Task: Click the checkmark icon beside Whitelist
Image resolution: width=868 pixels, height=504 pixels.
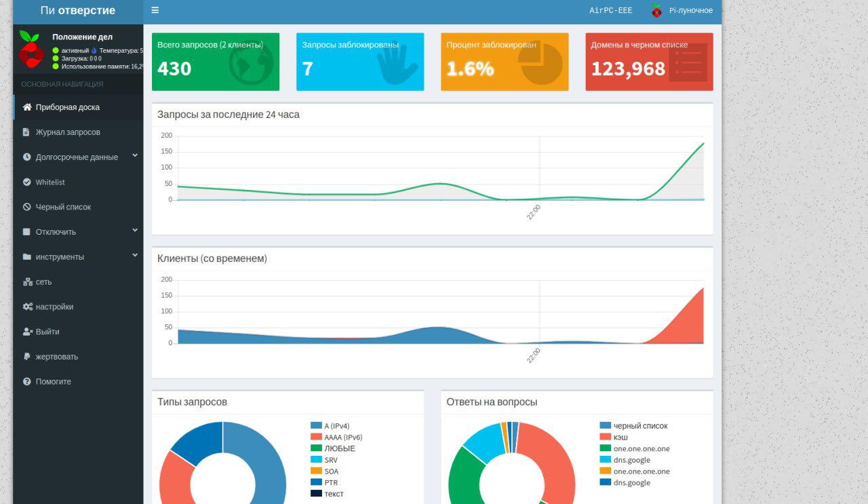Action: coord(26,182)
